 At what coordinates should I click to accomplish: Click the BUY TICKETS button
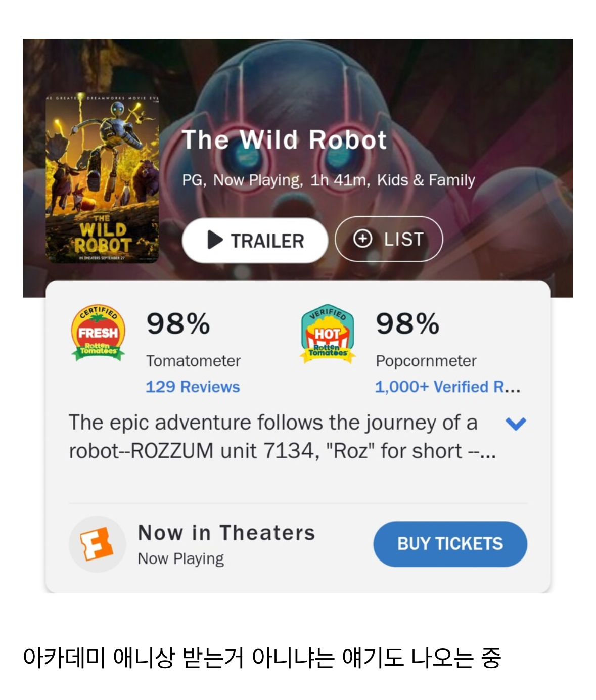tap(450, 544)
